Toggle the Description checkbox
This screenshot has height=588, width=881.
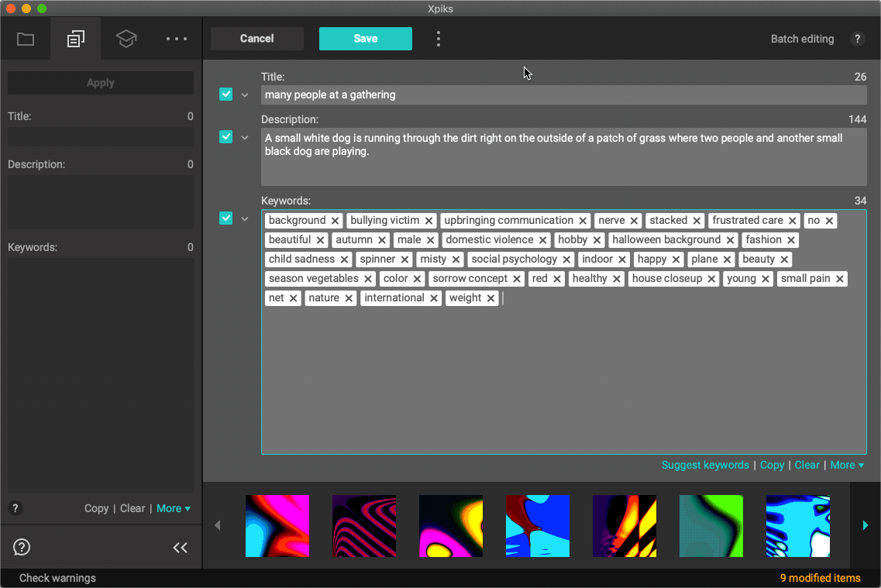coord(225,137)
